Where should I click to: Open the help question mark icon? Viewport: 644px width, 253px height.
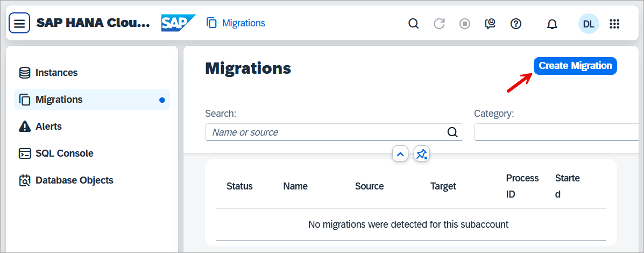pos(515,23)
